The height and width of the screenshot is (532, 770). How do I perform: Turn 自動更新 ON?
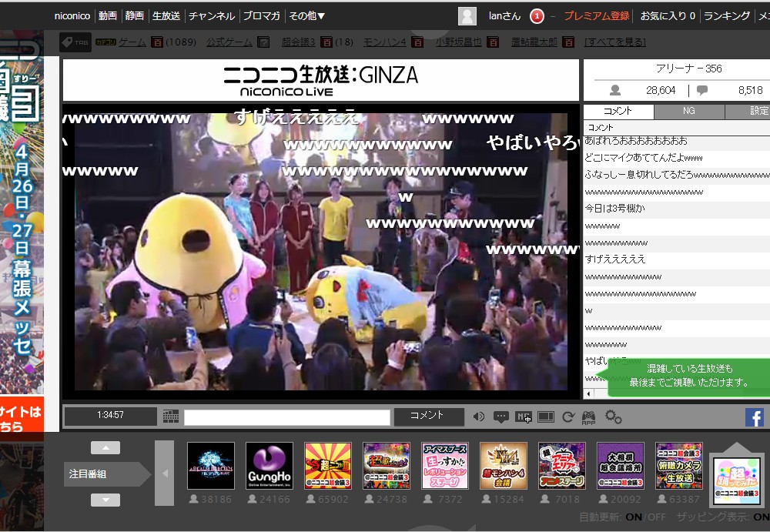[634, 517]
